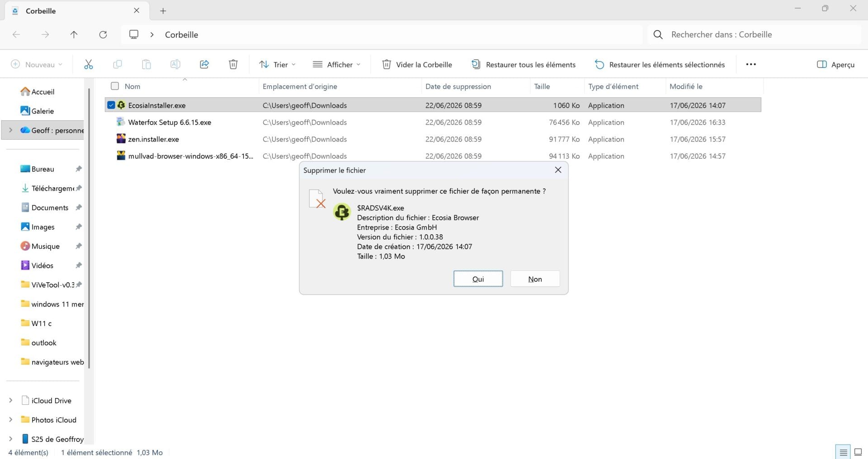Click the search magnifier icon
868x459 pixels.
click(x=658, y=35)
